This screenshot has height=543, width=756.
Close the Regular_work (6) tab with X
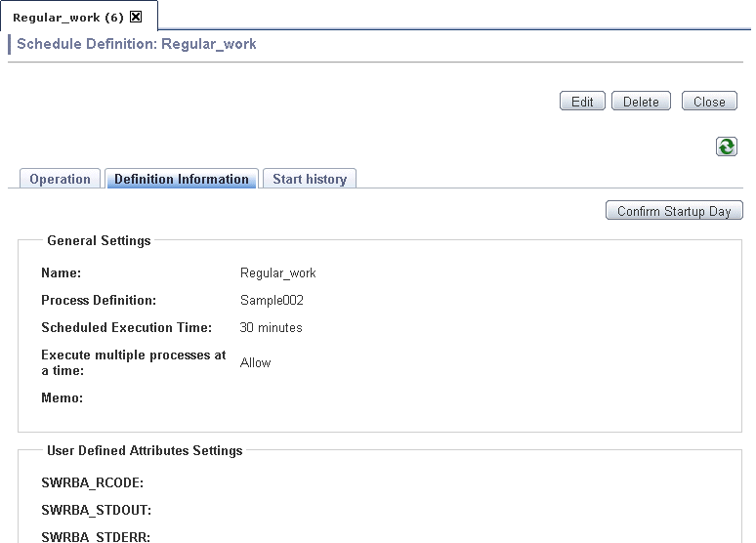click(x=137, y=17)
